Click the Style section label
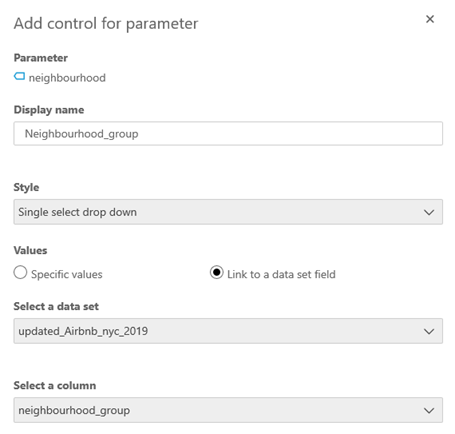Screen dimensions: 455x434 click(x=26, y=187)
